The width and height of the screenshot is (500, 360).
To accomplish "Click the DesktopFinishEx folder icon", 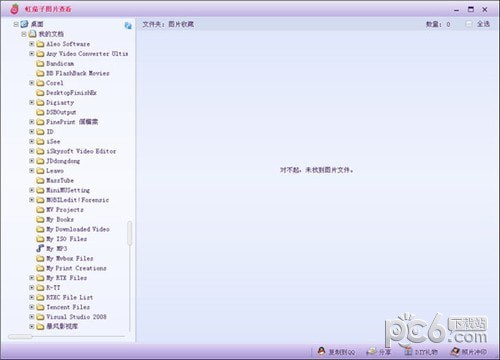I will 40,93.
